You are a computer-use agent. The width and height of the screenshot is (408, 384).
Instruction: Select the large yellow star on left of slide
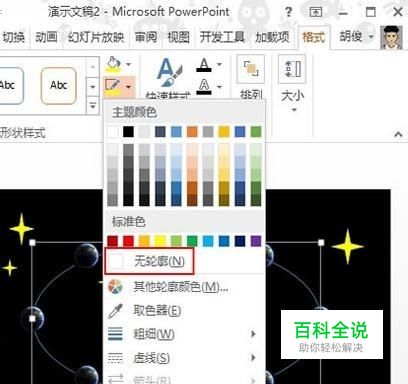21,229
